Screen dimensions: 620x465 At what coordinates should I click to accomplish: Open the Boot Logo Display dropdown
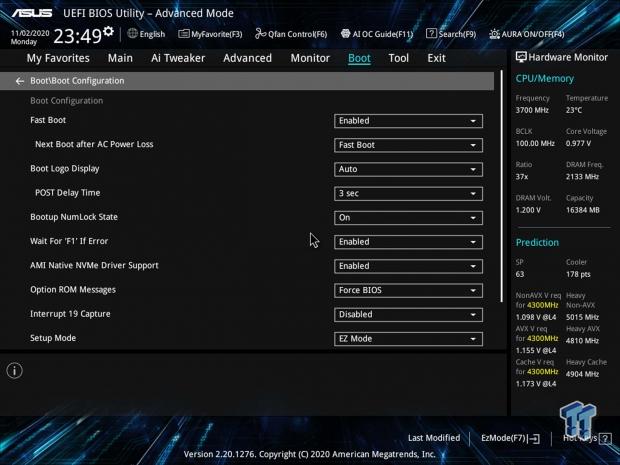(408, 169)
